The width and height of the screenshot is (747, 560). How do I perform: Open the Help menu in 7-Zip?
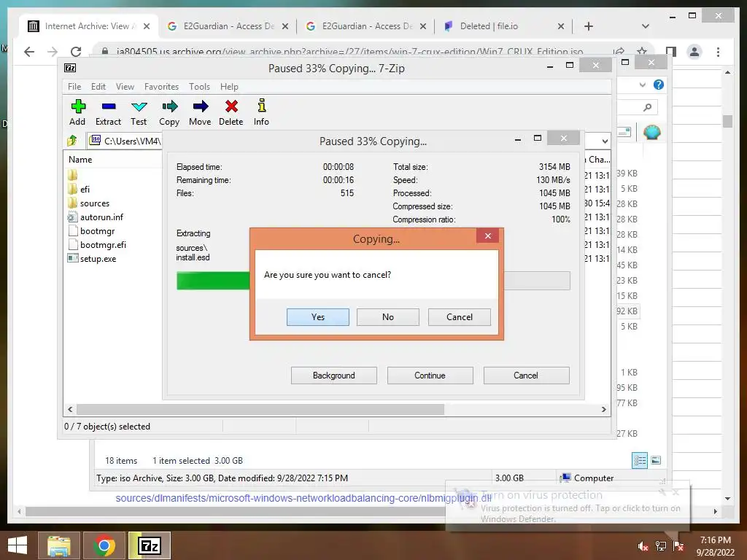click(x=229, y=86)
